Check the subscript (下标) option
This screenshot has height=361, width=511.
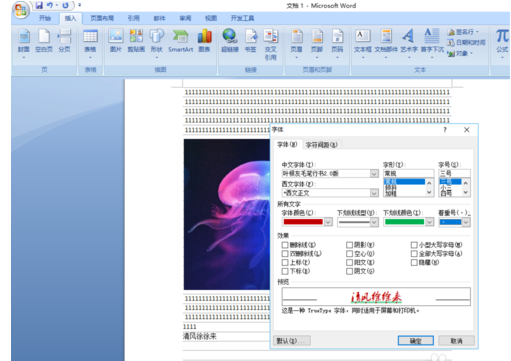(x=285, y=271)
